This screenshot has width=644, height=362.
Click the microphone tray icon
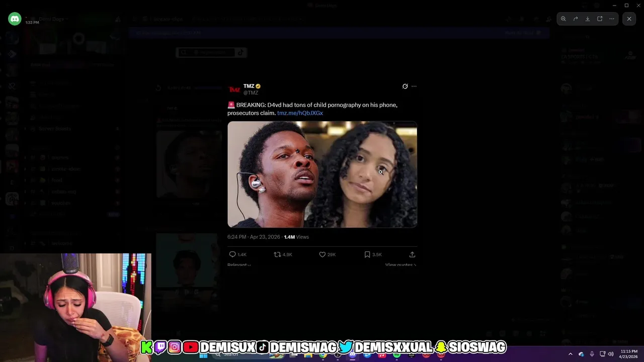[x=592, y=354]
